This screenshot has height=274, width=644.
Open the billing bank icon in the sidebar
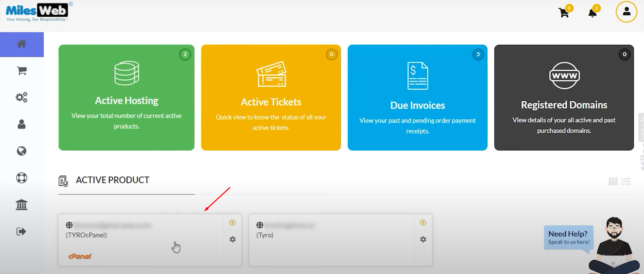(x=21, y=205)
